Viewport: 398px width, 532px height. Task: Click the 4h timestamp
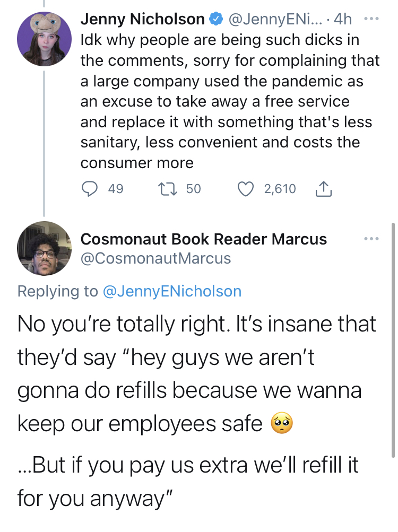(x=343, y=19)
